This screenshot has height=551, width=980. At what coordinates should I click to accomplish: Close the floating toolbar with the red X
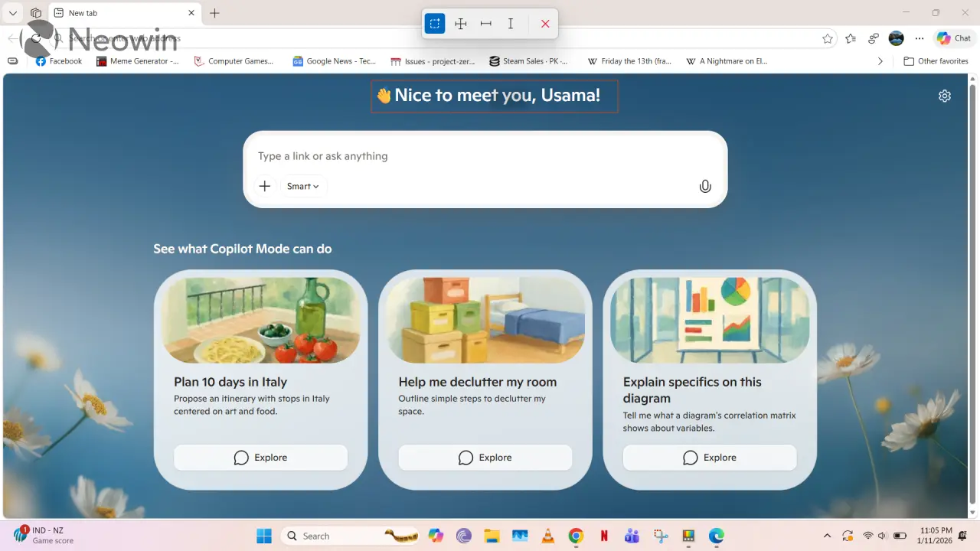[545, 24]
